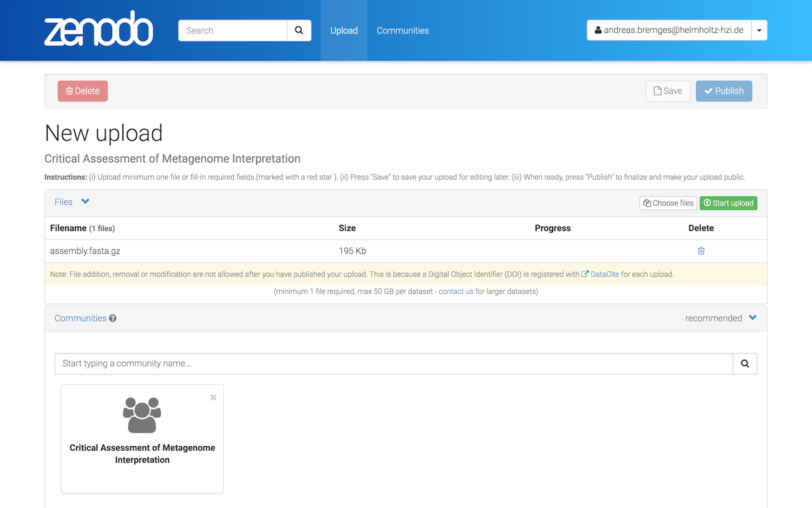
Task: Click the community search magnifier button
Action: [745, 363]
